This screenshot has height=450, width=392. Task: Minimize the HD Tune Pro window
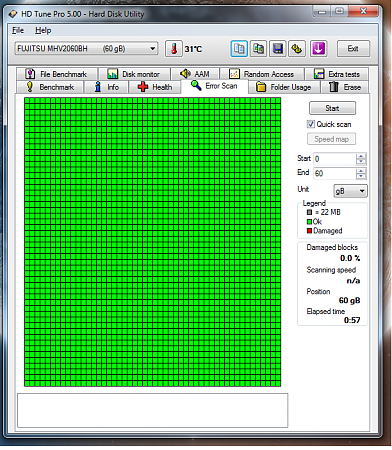322,11
